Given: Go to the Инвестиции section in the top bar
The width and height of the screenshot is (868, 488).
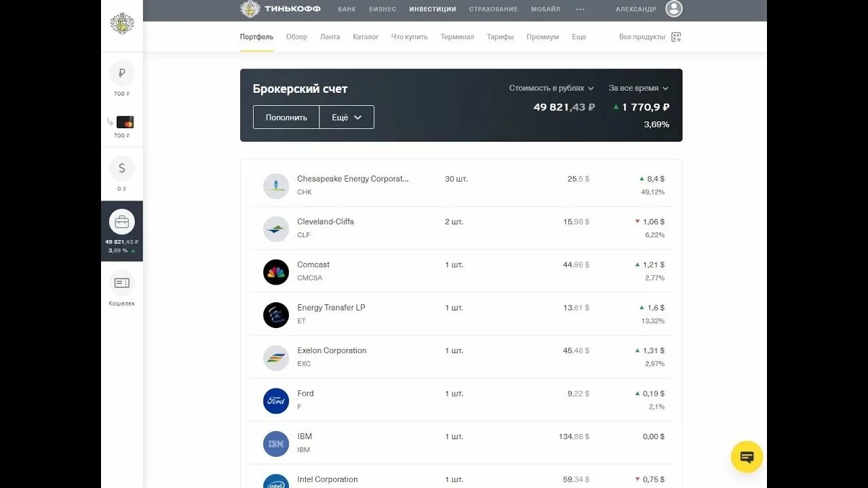Looking at the screenshot, I should (x=433, y=9).
